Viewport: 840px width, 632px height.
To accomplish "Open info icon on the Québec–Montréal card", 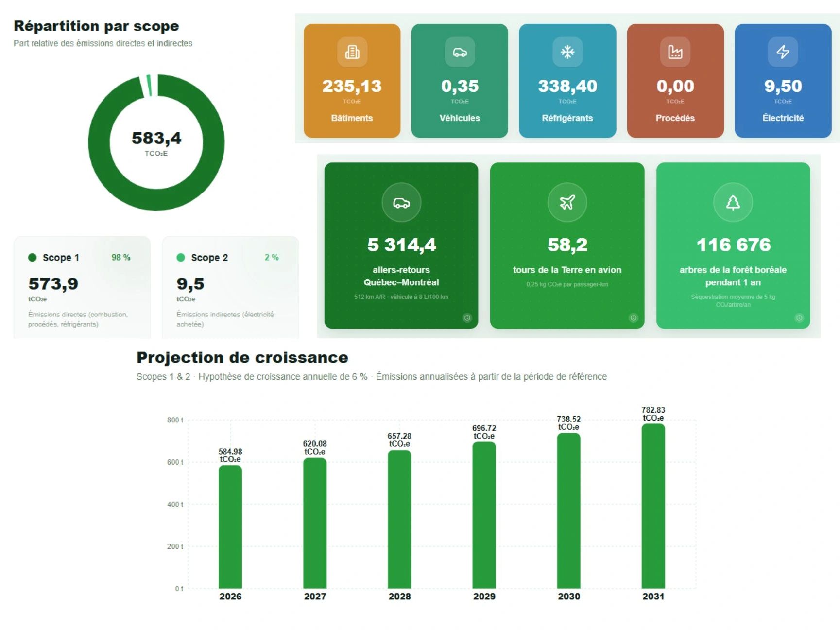I will [x=467, y=318].
